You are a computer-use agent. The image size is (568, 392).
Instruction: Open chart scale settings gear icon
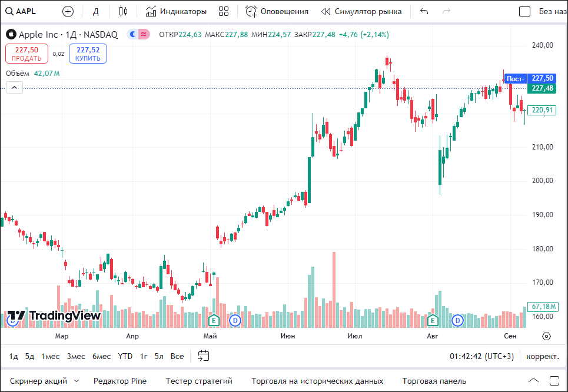click(546, 336)
